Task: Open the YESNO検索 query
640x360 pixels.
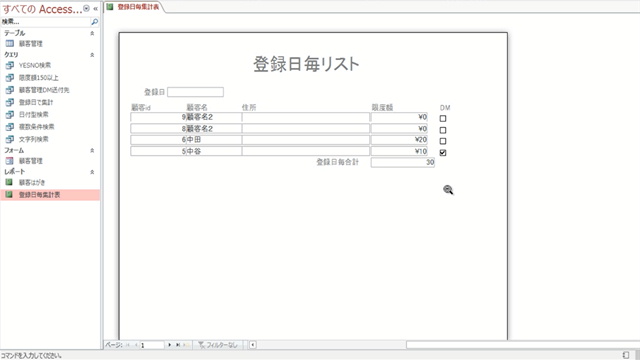Action: [35, 65]
